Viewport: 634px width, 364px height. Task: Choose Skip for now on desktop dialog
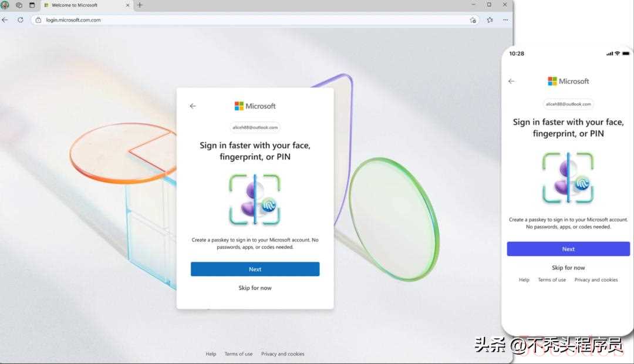click(255, 288)
